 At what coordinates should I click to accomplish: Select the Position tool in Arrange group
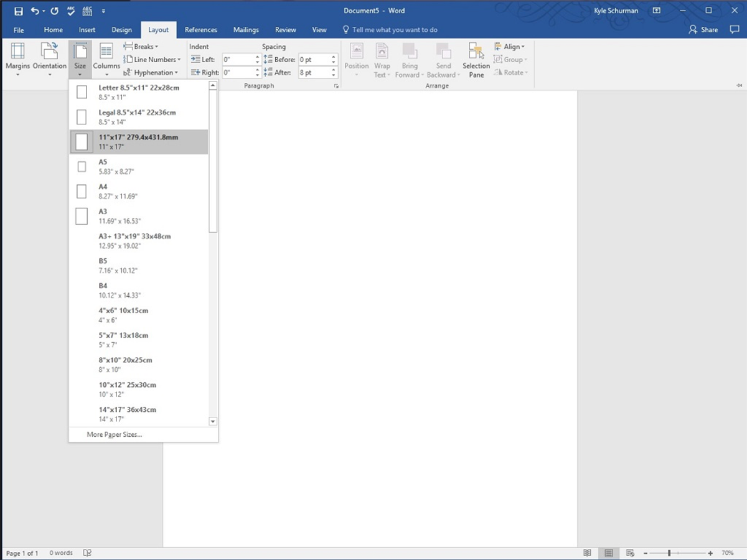[x=356, y=59]
